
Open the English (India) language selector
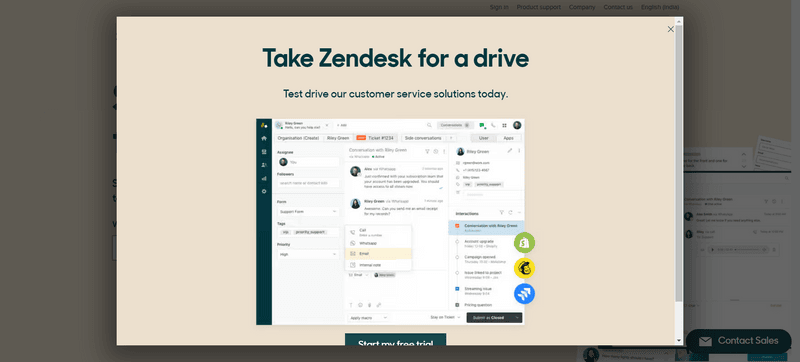click(660, 7)
